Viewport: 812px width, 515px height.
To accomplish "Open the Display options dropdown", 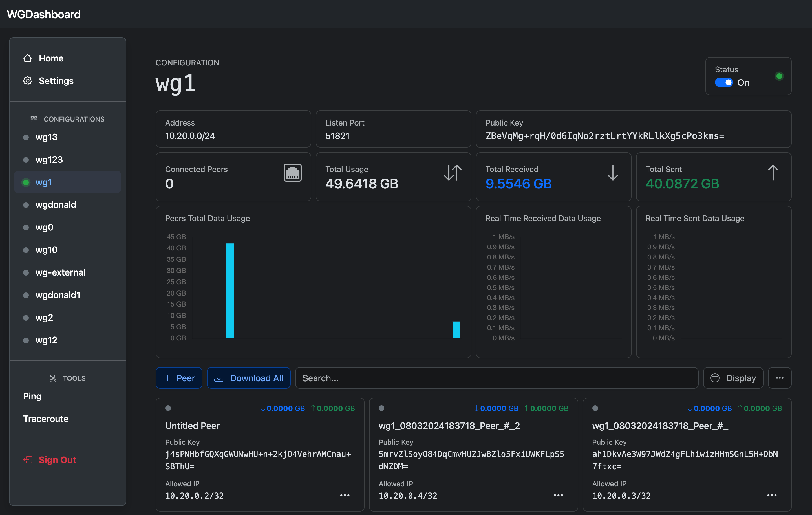I will click(x=733, y=378).
